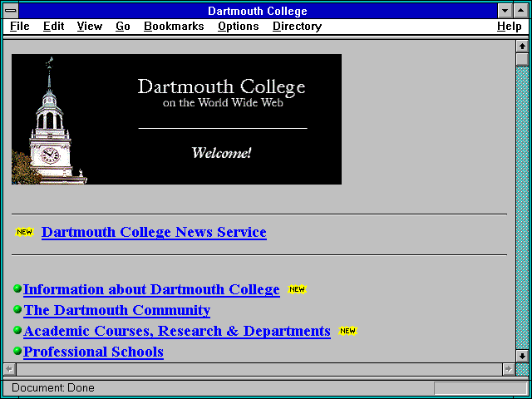Viewport: 532px width, 399px height.
Task: Open Academic Courses, Research & Departments link
Action: (x=177, y=331)
